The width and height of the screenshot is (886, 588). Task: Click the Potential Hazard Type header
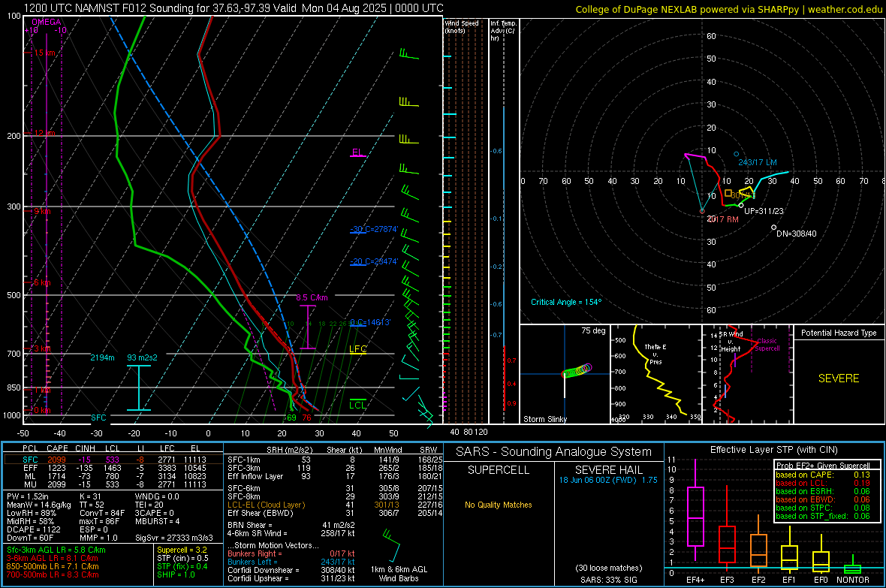pyautogui.click(x=839, y=333)
